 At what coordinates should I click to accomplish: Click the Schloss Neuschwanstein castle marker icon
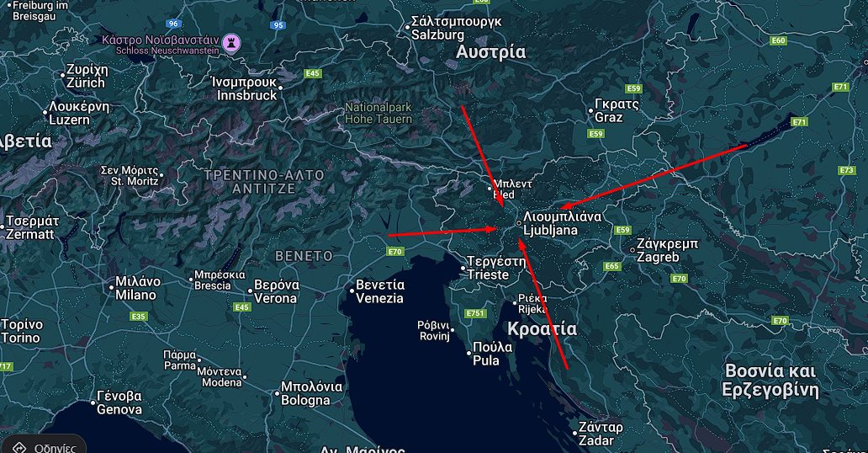(x=231, y=43)
